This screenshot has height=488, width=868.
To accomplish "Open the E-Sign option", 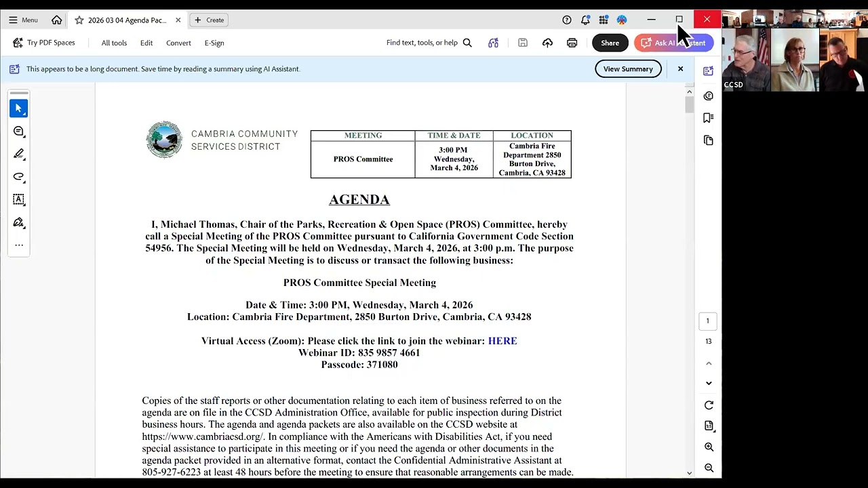I will (214, 43).
